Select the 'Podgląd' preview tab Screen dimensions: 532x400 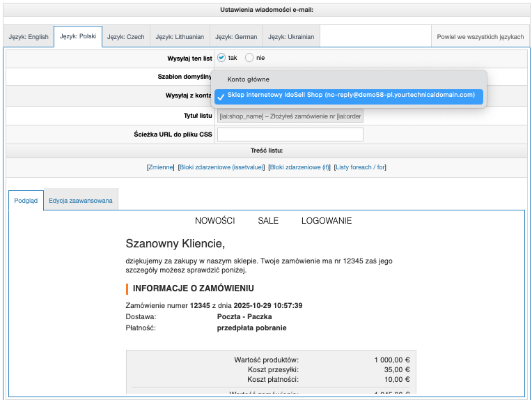[x=26, y=201]
